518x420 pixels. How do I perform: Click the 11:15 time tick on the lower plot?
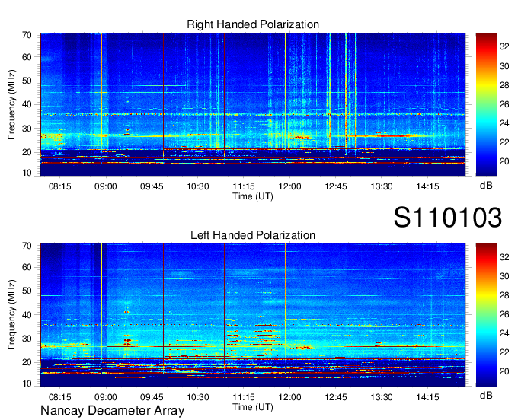pyautogui.click(x=244, y=397)
